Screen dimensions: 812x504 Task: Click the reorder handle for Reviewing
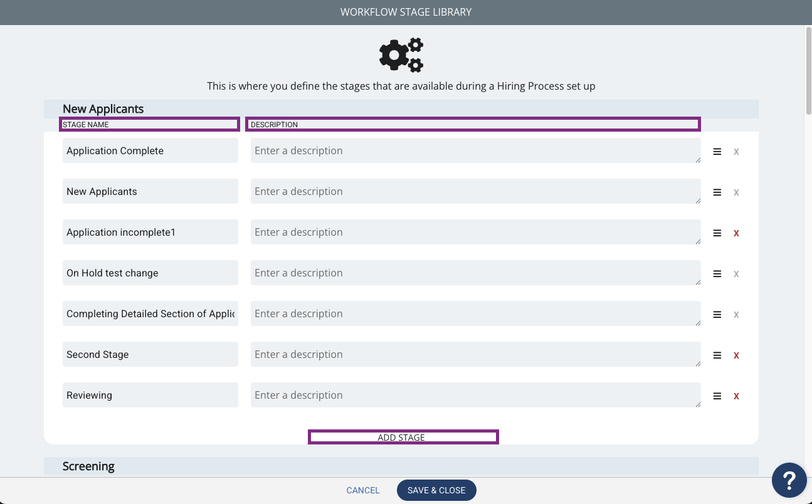coord(717,396)
